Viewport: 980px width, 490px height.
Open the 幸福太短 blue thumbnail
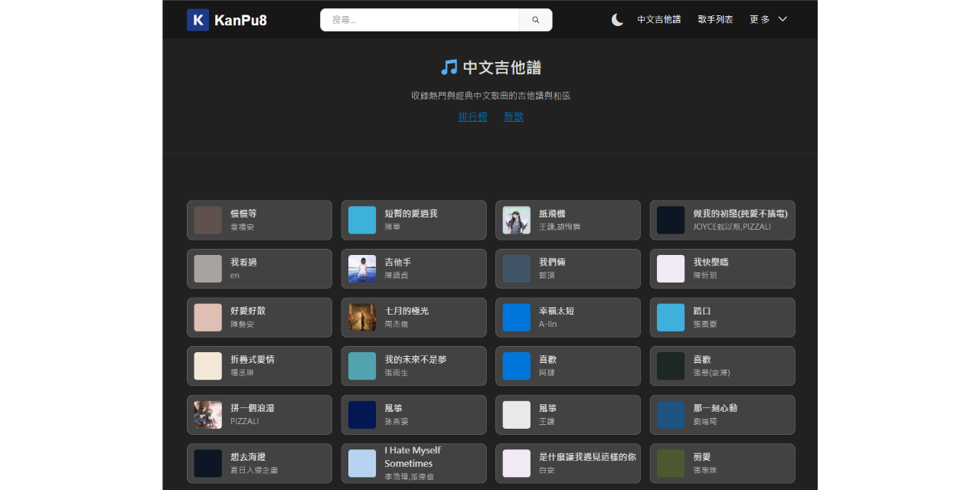(517, 318)
